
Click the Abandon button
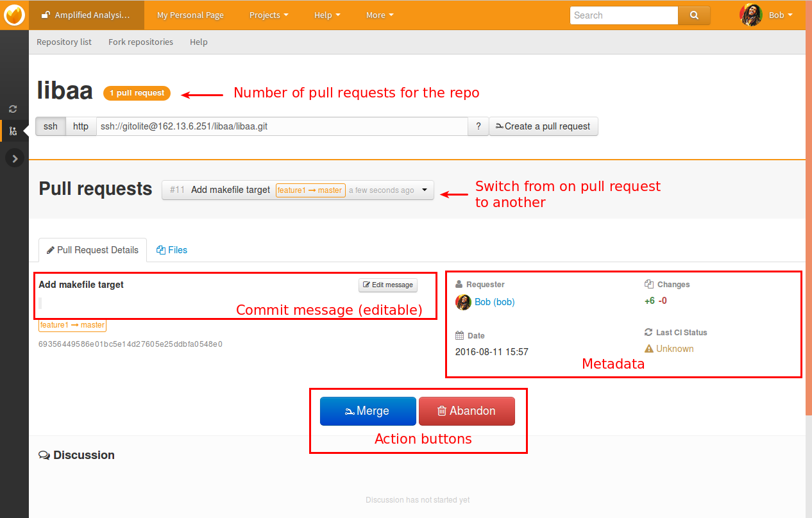pos(466,411)
